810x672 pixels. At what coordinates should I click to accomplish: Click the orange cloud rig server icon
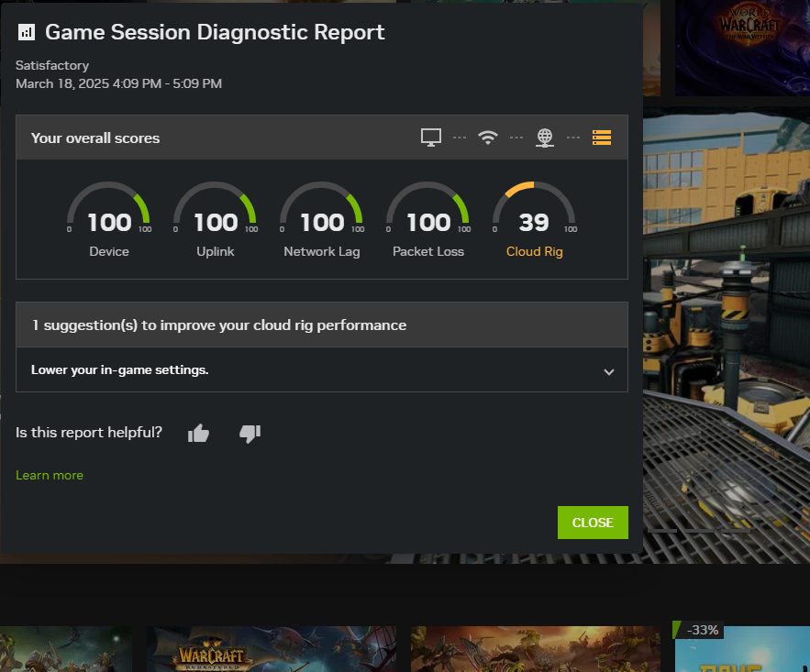point(601,138)
